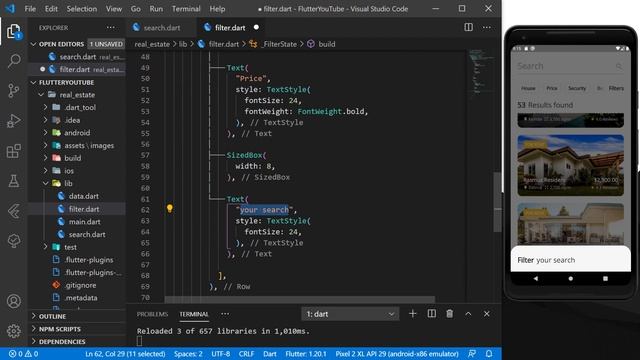The height and width of the screenshot is (360, 640).
Task: Split the terminal panel
Action: pyautogui.click(x=431, y=313)
